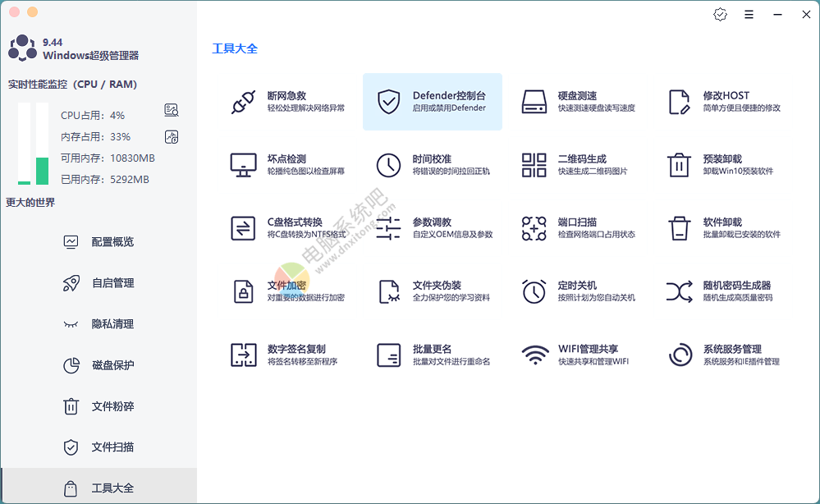Click the 更大的世界 link text
Viewport: 820px width, 504px height.
pos(30,202)
